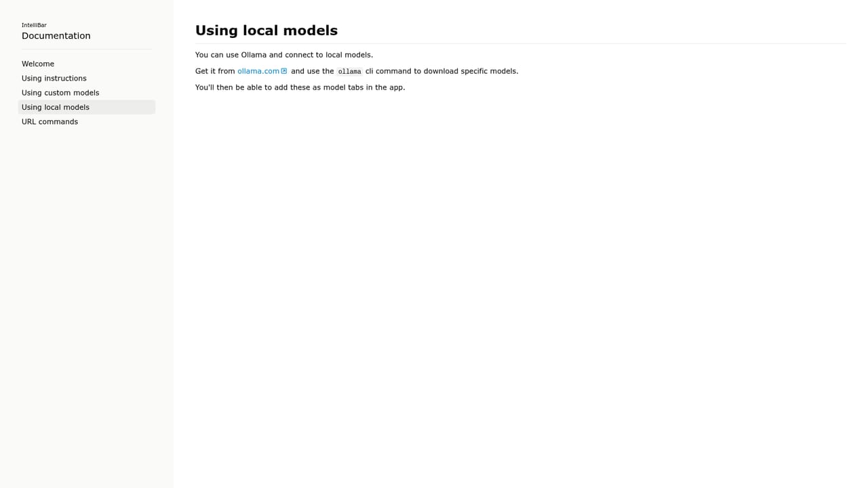Click the inline ollama code snippet
The height and width of the screenshot is (488, 868).
pos(350,71)
